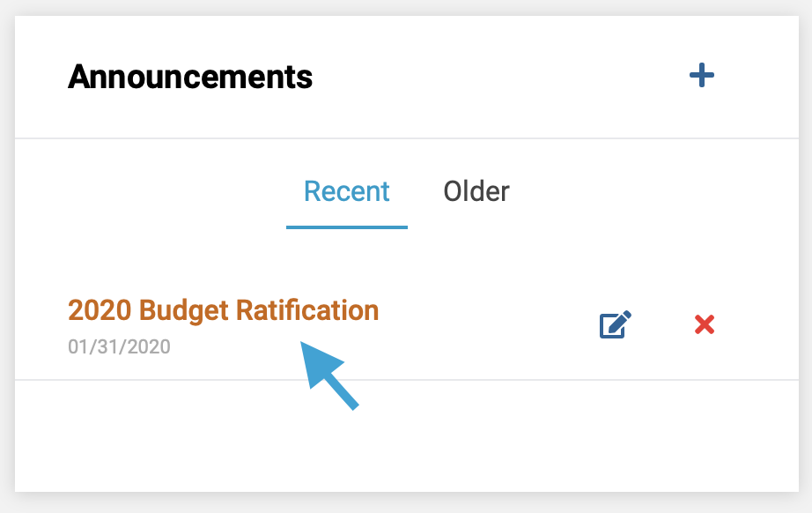
Task: Click the blank space between edit and delete icons
Action: click(x=663, y=325)
